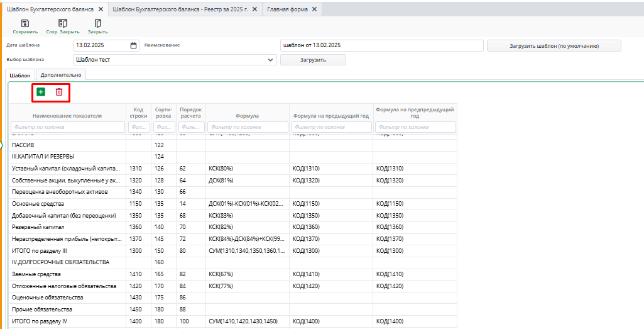Sort by Код строки column header

[138, 112]
